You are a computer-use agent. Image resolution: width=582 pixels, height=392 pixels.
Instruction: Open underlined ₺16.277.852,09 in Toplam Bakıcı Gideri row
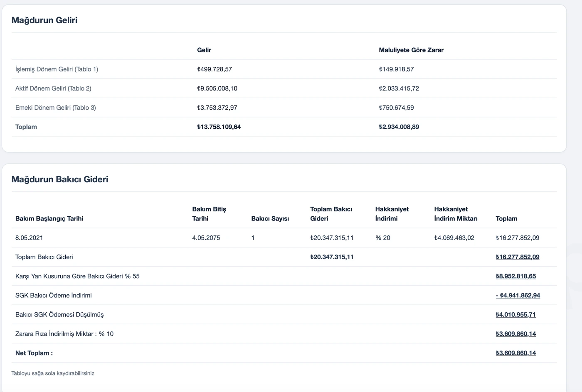point(518,257)
